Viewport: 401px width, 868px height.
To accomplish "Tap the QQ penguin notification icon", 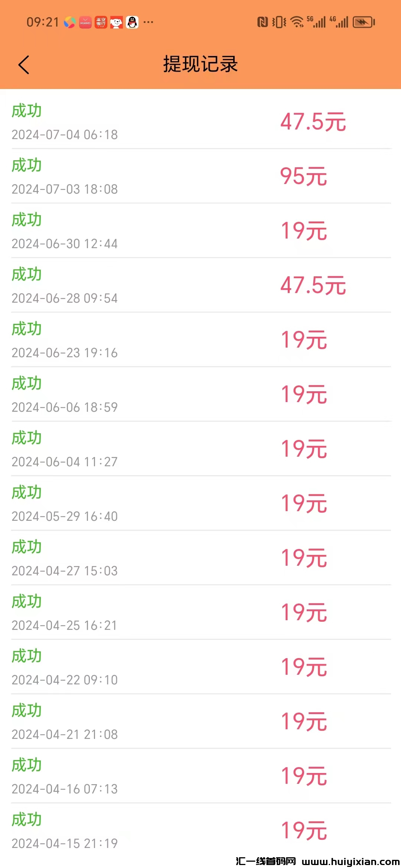I will coord(132,22).
